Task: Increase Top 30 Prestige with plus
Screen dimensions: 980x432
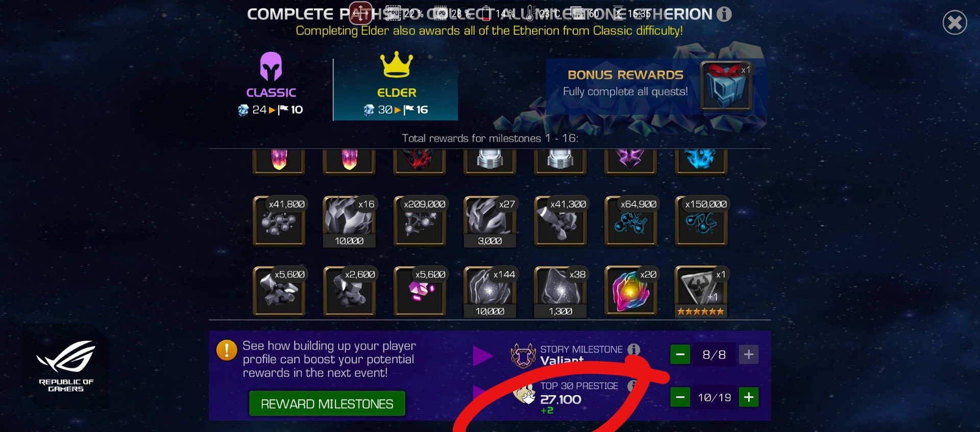Action: click(x=748, y=397)
